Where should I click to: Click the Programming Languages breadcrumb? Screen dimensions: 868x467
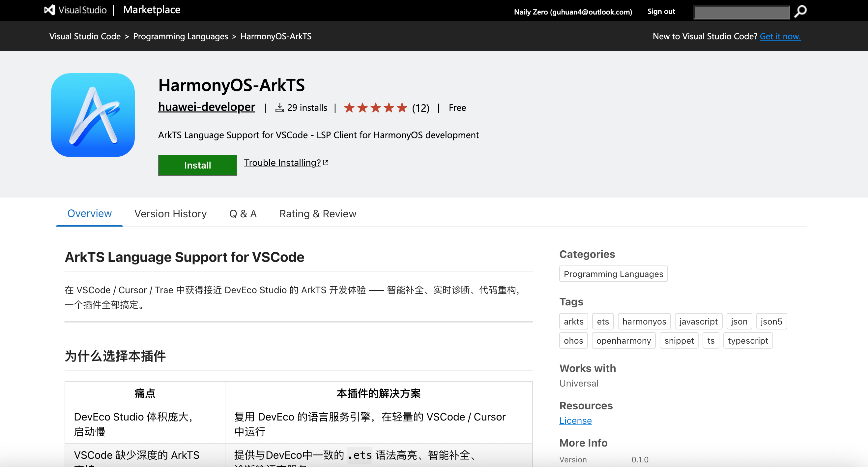click(x=180, y=36)
